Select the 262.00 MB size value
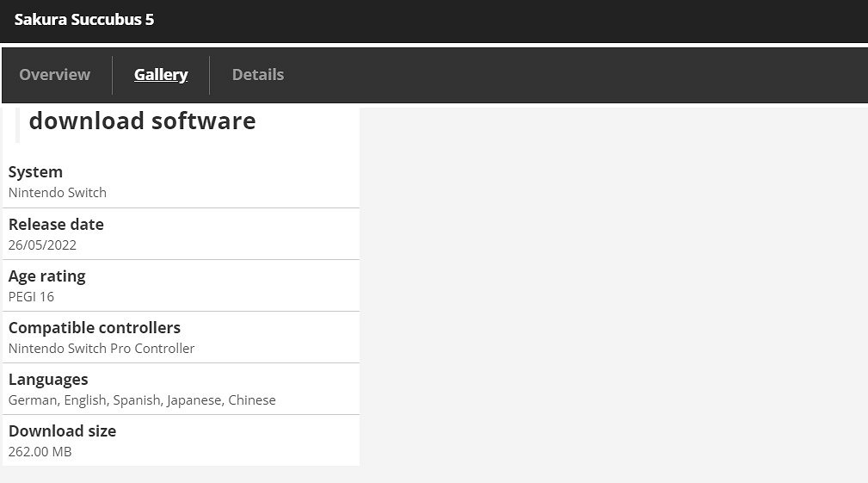 point(40,451)
